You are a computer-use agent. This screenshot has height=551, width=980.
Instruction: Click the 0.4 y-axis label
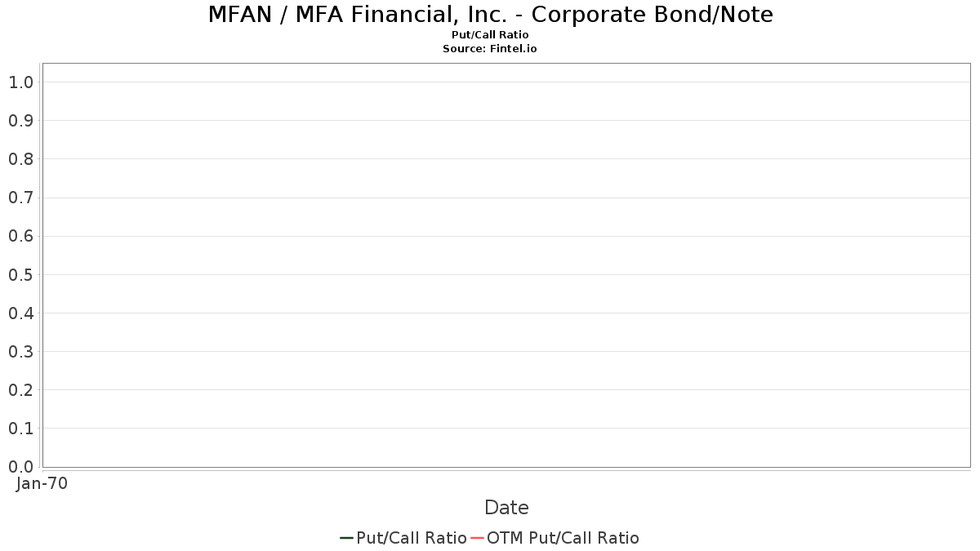[20, 313]
